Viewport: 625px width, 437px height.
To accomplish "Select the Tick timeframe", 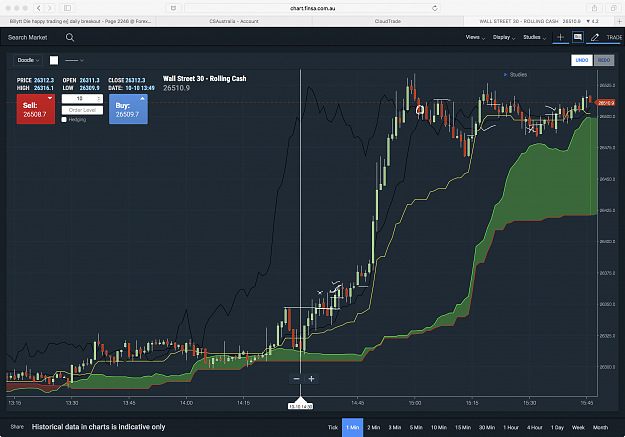I will 333,427.
